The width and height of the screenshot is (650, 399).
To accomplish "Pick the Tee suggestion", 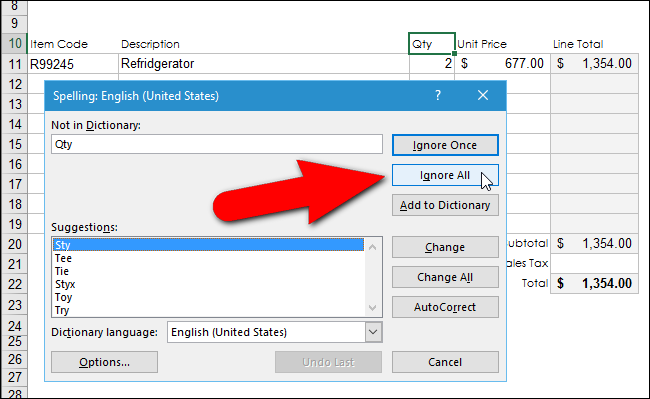I will tap(63, 259).
